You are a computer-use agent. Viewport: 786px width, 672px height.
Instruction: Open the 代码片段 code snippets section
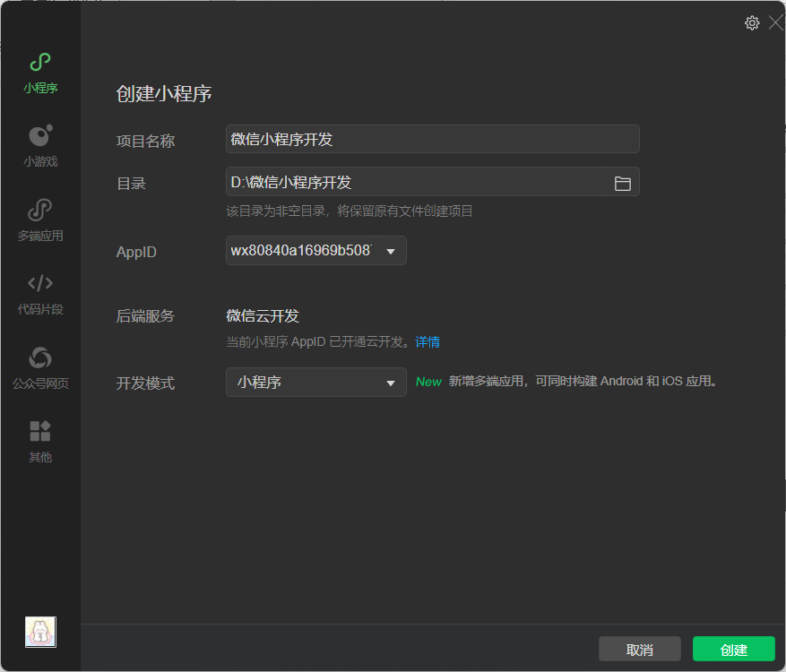pos(40,294)
